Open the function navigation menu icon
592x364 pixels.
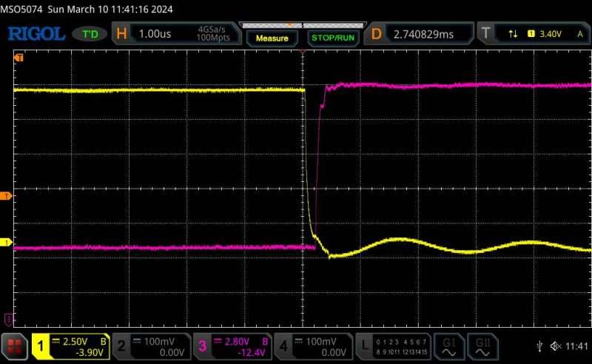(13, 346)
